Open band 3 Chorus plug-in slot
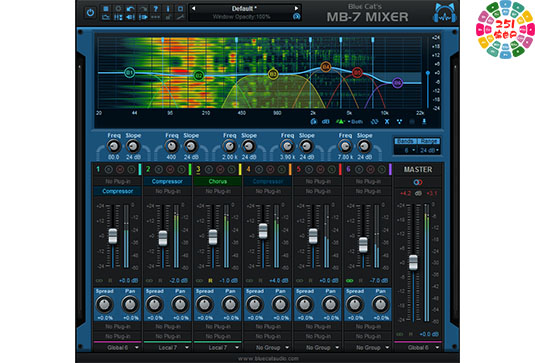This screenshot has width=535, height=363. point(218,181)
